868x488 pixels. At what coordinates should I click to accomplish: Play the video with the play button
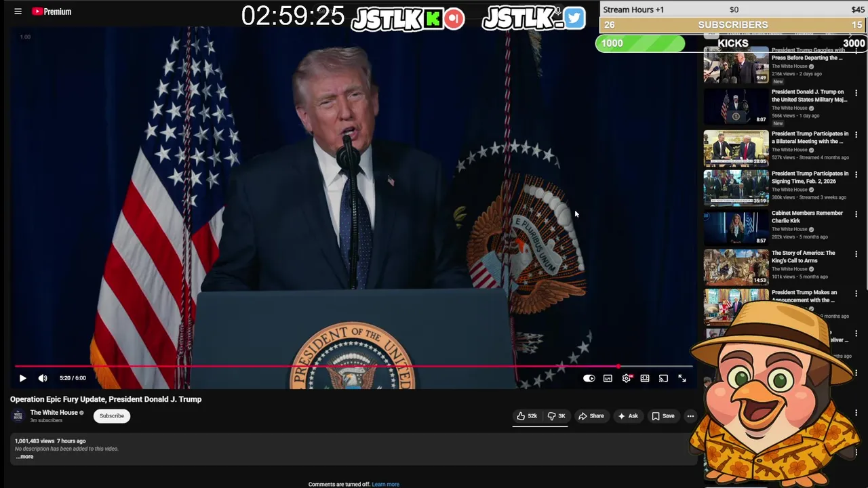pyautogui.click(x=22, y=378)
